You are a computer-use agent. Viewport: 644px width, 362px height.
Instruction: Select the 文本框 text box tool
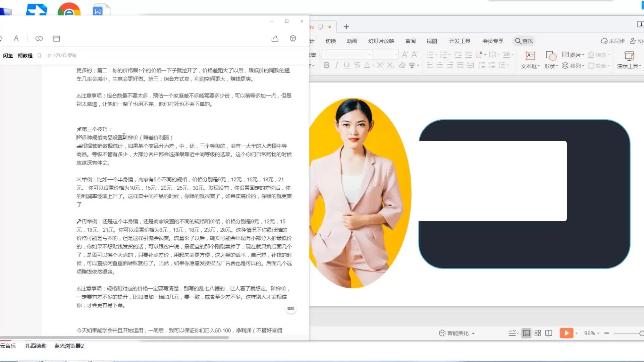530,59
